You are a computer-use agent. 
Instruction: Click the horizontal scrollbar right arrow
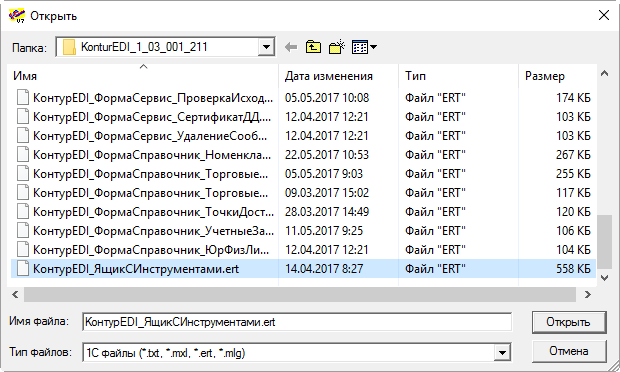coord(588,295)
